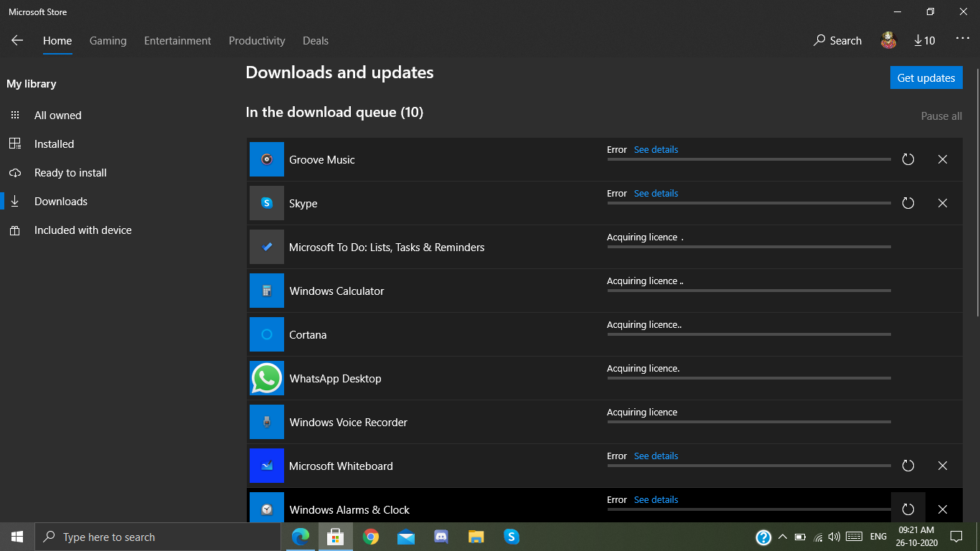Click the Get Help question mark tray icon
Screen dimensions: 980x551
click(x=763, y=537)
